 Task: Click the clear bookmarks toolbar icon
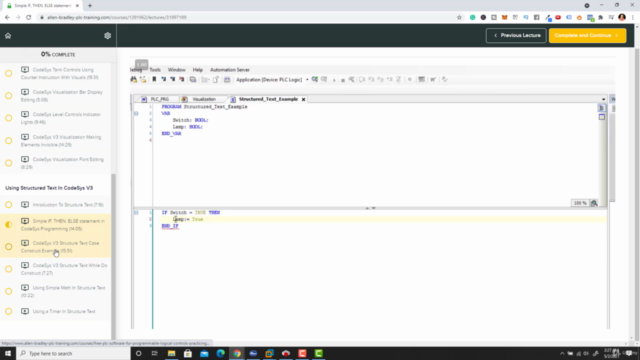tap(181, 80)
